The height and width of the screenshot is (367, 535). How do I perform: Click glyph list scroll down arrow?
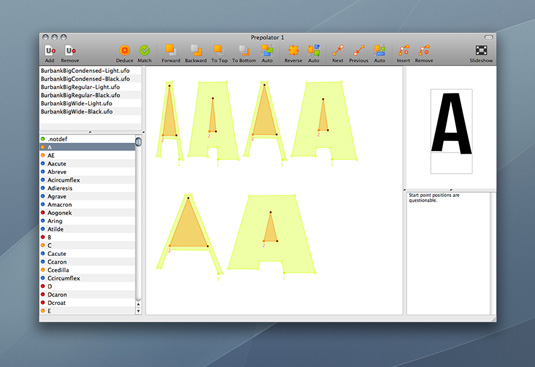[138, 311]
